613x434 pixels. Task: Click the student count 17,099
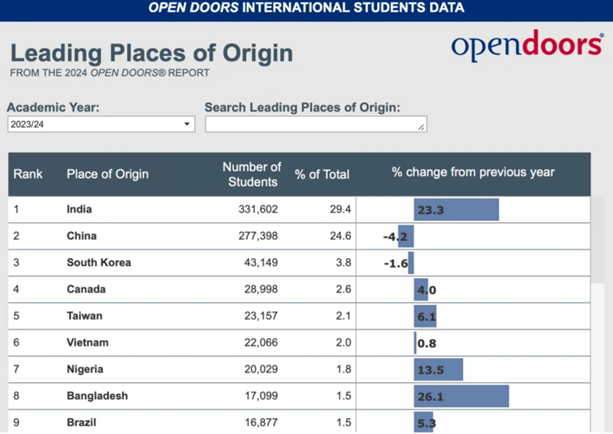point(261,396)
